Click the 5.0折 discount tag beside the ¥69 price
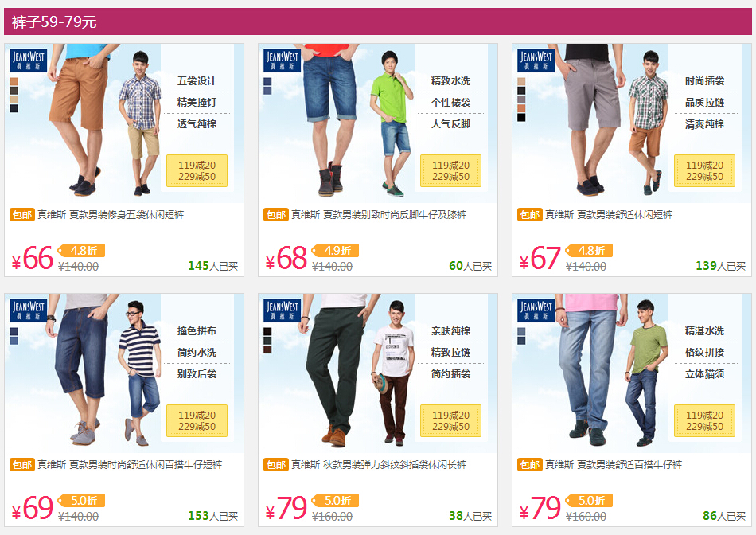Viewport: 756px width, 535px height. (x=81, y=500)
